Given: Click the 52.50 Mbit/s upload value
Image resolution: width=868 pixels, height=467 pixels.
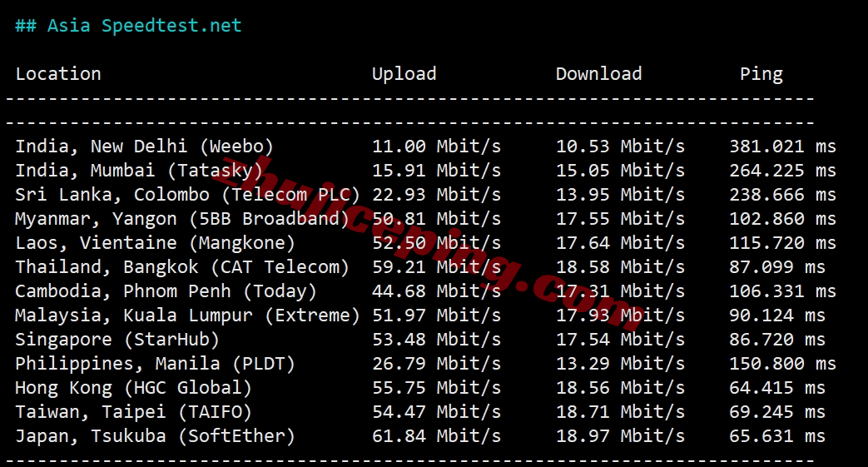Looking at the screenshot, I should [436, 242].
